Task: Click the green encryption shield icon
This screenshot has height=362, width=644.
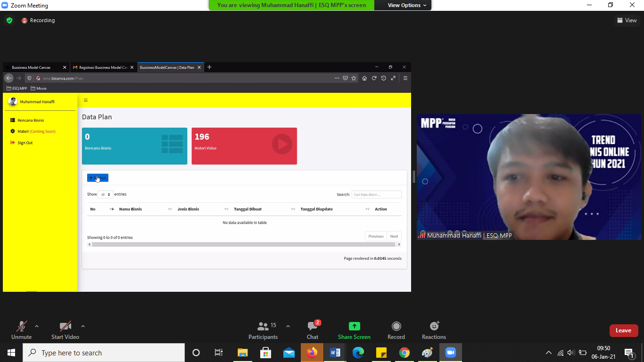Action: click(9, 20)
